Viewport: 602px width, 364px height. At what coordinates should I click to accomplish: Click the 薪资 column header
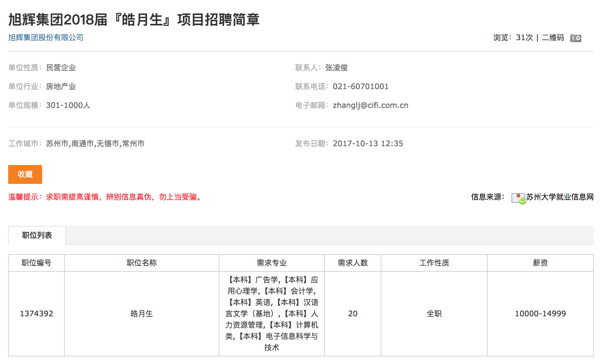[540, 263]
